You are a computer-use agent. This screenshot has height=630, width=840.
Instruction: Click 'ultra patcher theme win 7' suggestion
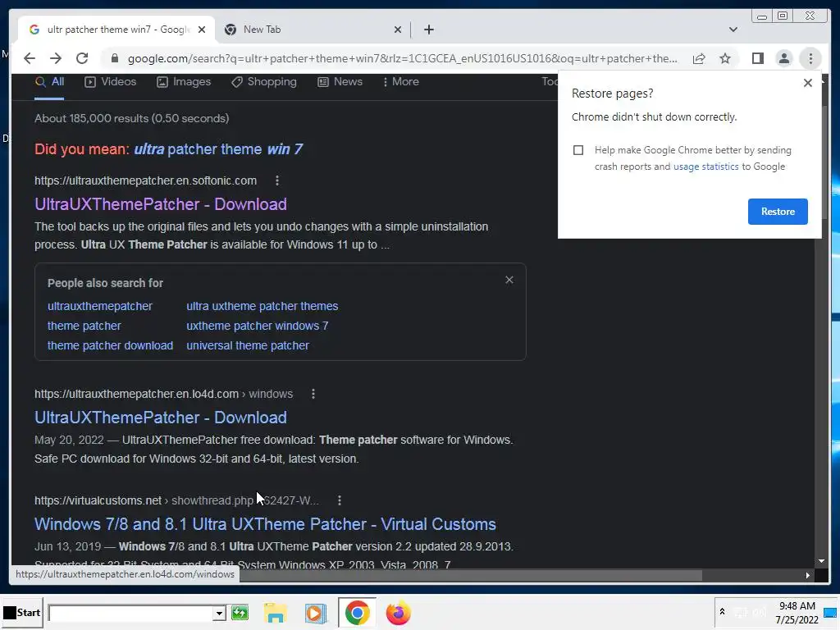(x=218, y=149)
